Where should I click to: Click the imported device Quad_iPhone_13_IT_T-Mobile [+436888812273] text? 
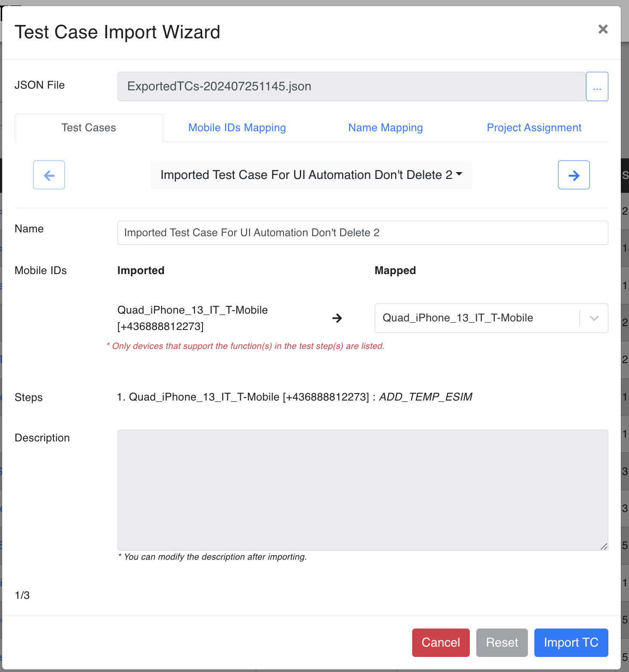pos(192,318)
